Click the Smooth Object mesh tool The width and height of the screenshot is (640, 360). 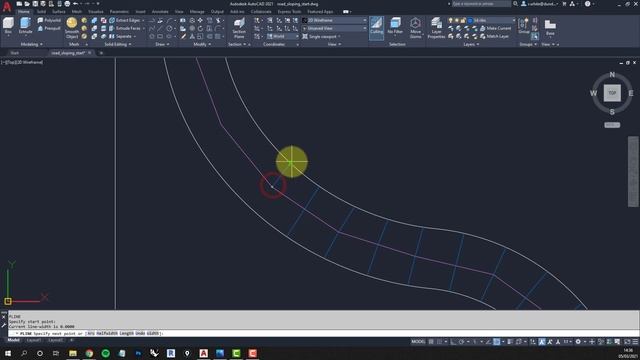click(x=72, y=28)
